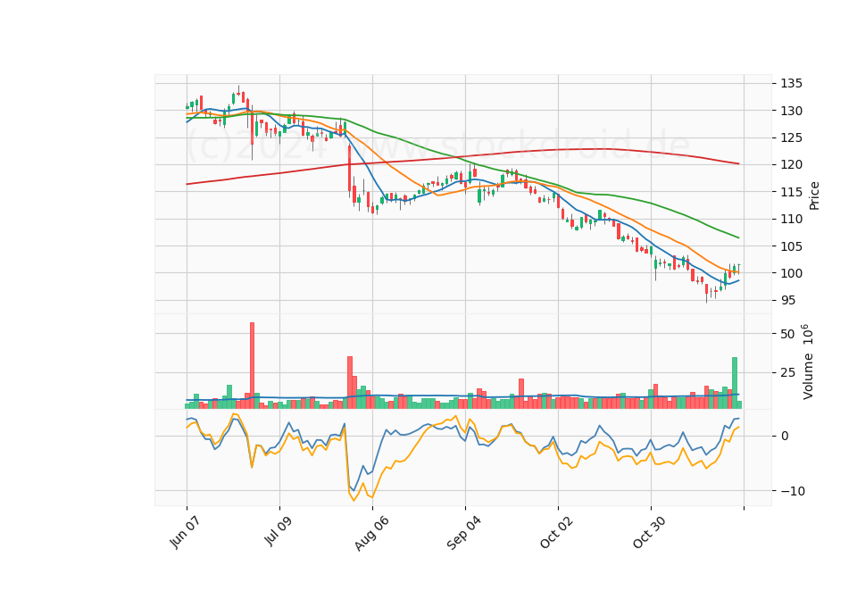Click the 135 price axis label
Screen dimensions: 857x616
pos(791,84)
